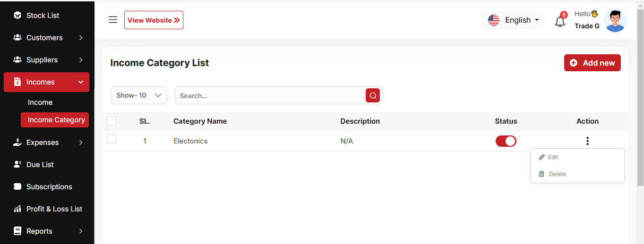The height and width of the screenshot is (244, 644).
Task: Choose Delete from the action menu
Action: click(557, 174)
